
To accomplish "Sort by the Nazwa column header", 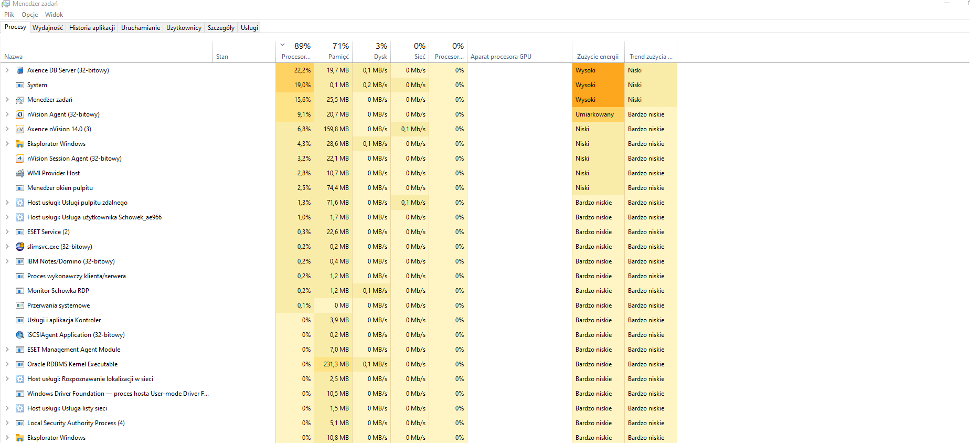I will coord(107,51).
